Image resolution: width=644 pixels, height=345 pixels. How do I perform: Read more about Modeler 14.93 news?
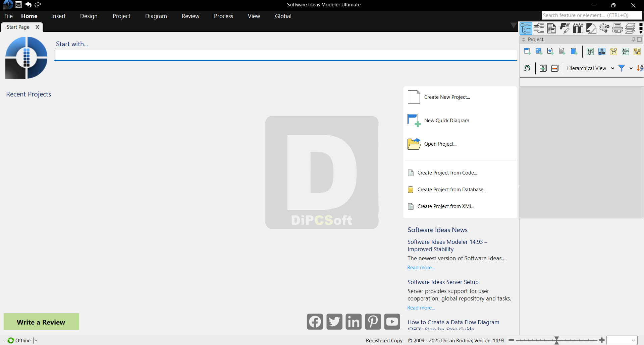[x=421, y=268]
